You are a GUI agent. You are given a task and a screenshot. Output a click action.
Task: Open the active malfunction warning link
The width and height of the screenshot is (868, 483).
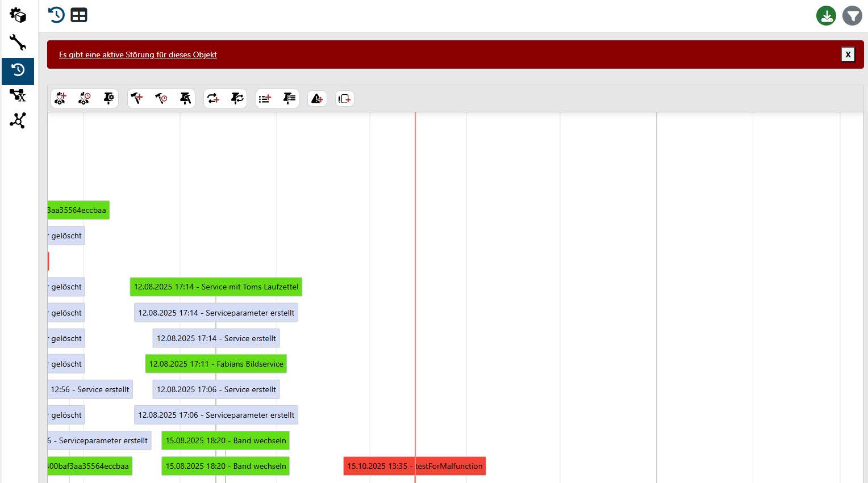tap(138, 55)
